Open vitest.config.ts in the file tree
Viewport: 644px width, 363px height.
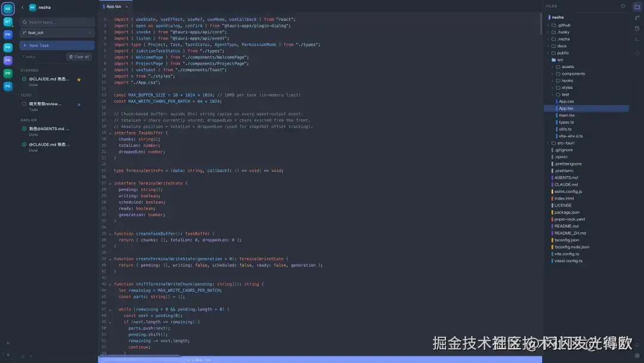(568, 261)
